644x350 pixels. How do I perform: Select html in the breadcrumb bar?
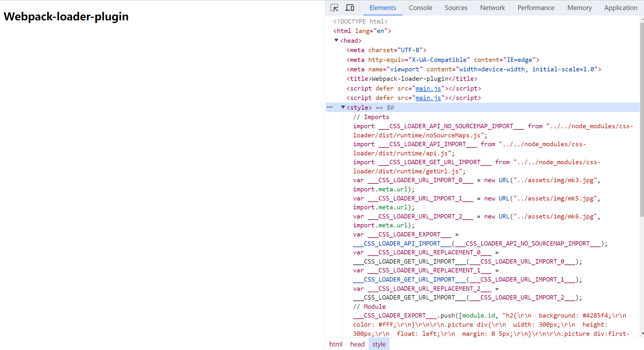pos(336,344)
